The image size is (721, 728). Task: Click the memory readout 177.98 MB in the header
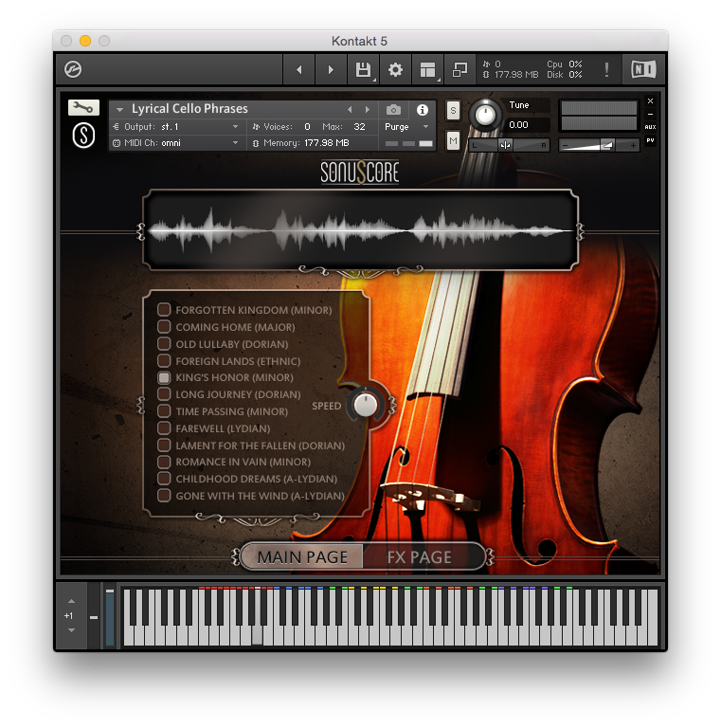(x=327, y=143)
